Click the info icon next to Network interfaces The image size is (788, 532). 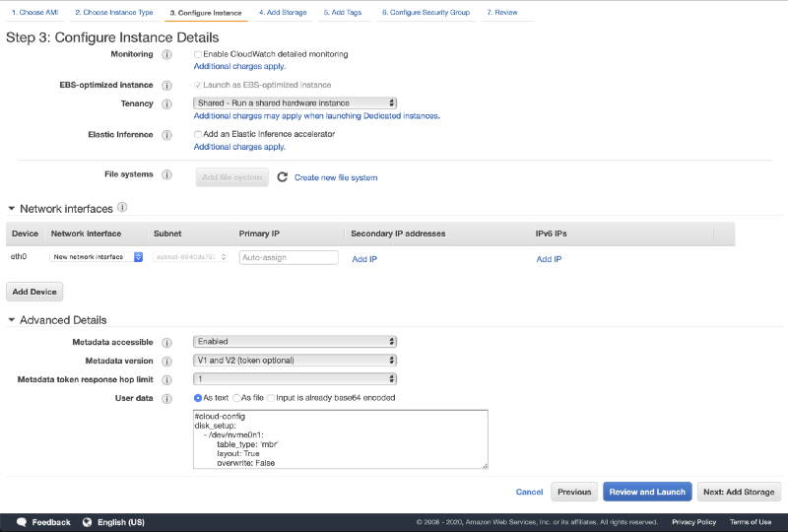[x=122, y=208]
